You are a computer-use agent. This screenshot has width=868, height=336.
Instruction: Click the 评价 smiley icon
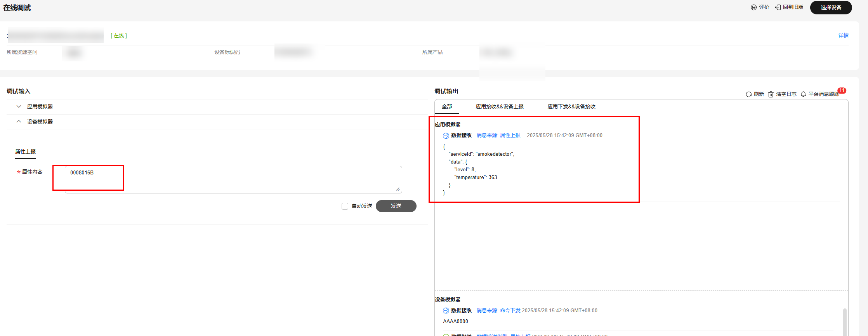(753, 7)
